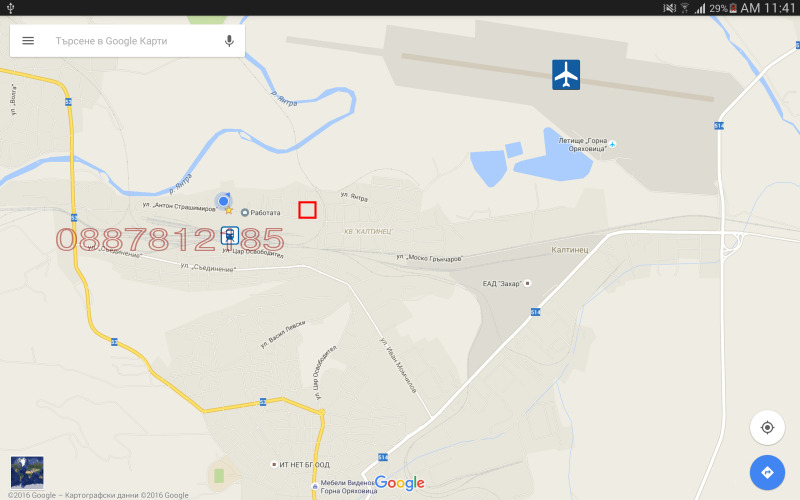Image resolution: width=800 pixels, height=500 pixels.
Task: Open Летище Горна Оряховица airport label
Action: (x=587, y=144)
